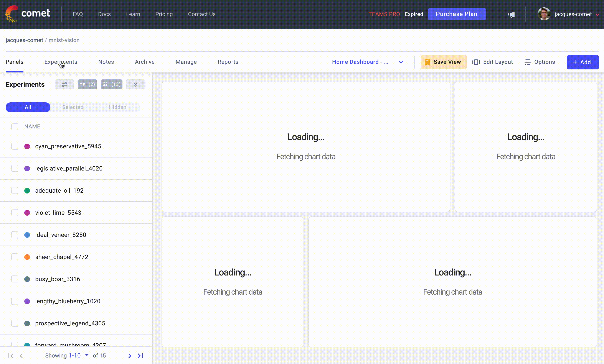The width and height of the screenshot is (604, 364).
Task: Open the experiments panel settings icon
Action: [x=135, y=85]
